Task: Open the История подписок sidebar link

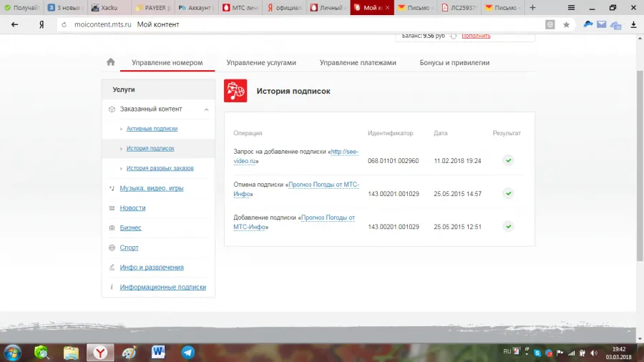Action: pos(150,148)
